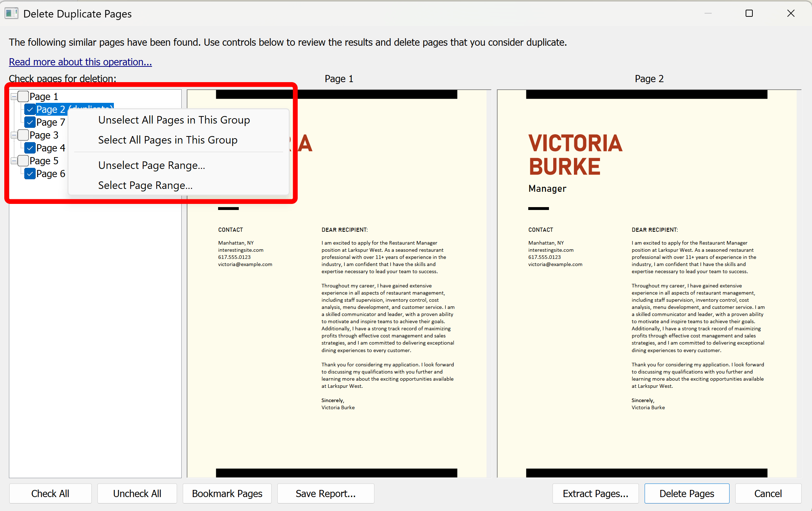Uncheck the Page 7 checkbox

30,122
